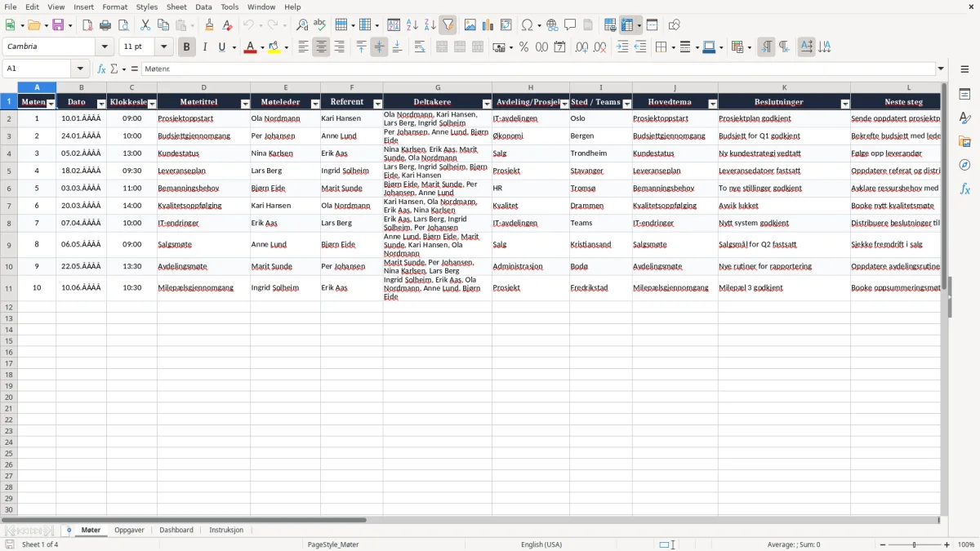The width and height of the screenshot is (980, 551).
Task: Format cells as percent
Action: coord(524,47)
